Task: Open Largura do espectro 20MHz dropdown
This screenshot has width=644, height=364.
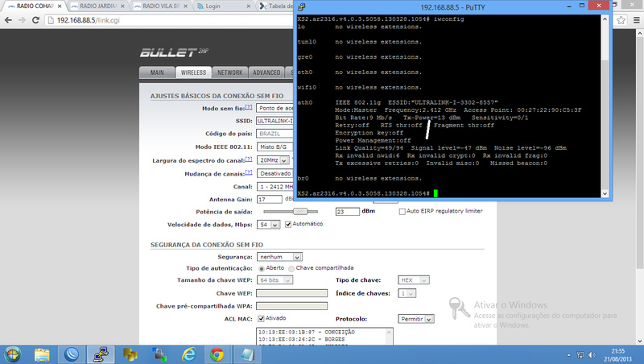Action: point(273,160)
